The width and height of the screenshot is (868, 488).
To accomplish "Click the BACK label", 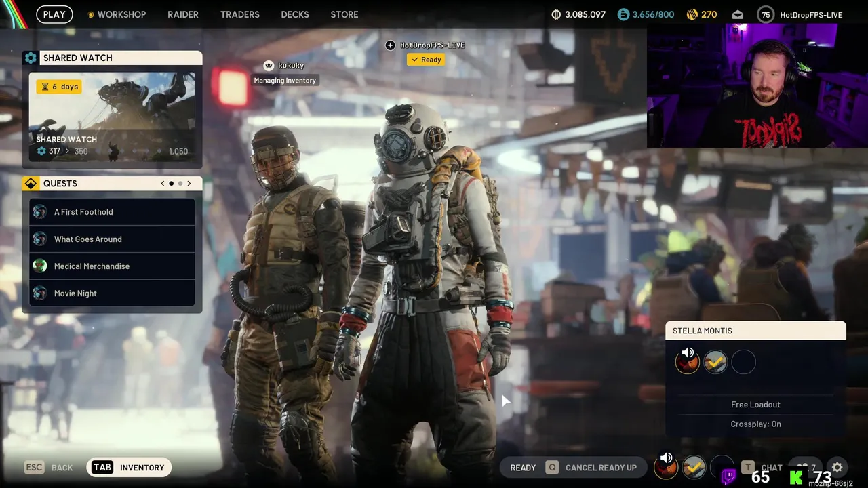I will pyautogui.click(x=62, y=468).
